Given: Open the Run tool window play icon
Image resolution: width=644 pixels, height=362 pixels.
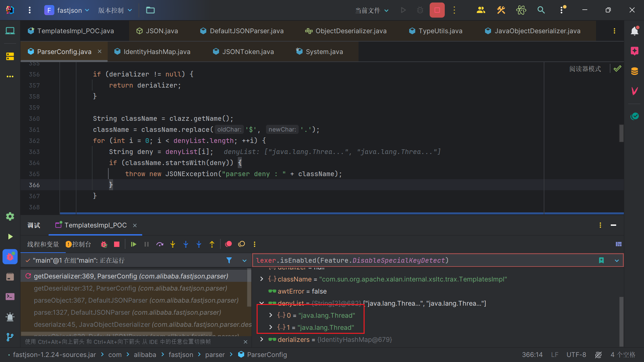Looking at the screenshot, I should coord(10,237).
